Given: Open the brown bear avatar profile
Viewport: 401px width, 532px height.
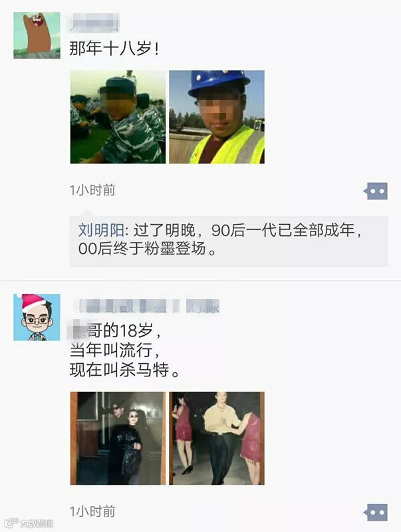Looking at the screenshot, I should (37, 35).
